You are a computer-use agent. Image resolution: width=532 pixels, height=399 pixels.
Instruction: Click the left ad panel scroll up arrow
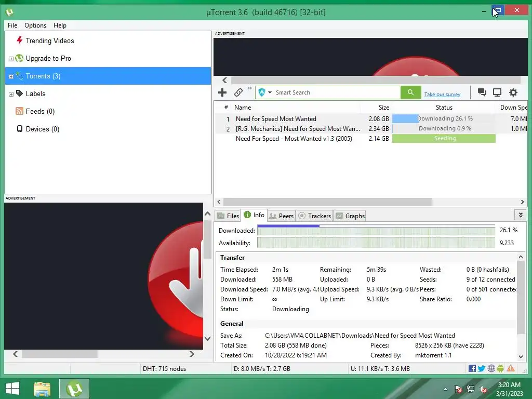coord(208,214)
